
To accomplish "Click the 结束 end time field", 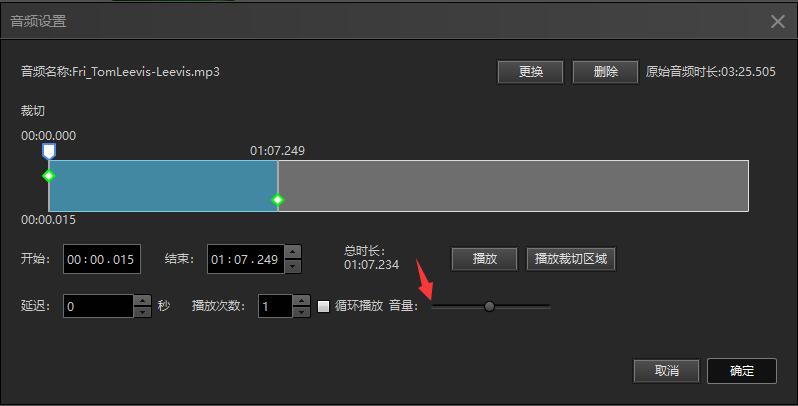I will (x=246, y=259).
